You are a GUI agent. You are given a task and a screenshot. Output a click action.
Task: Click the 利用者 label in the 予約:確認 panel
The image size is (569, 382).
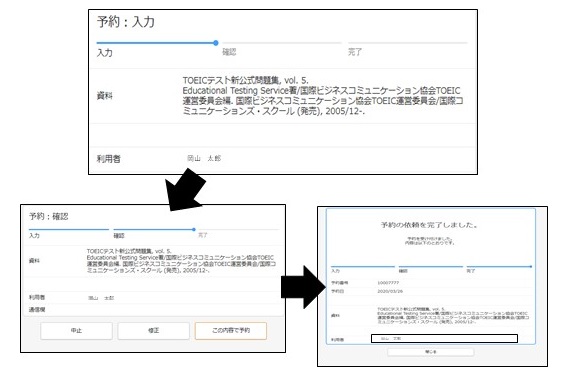click(37, 297)
